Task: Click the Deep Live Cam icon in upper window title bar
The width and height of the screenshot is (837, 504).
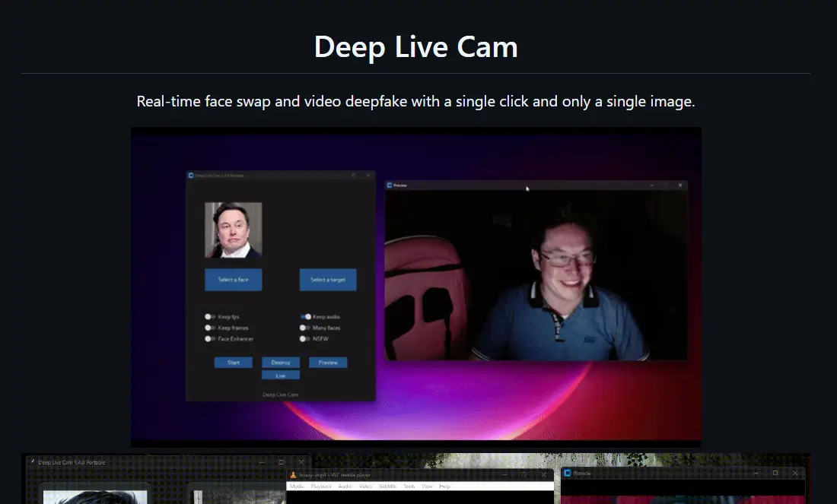Action: pyautogui.click(x=190, y=175)
